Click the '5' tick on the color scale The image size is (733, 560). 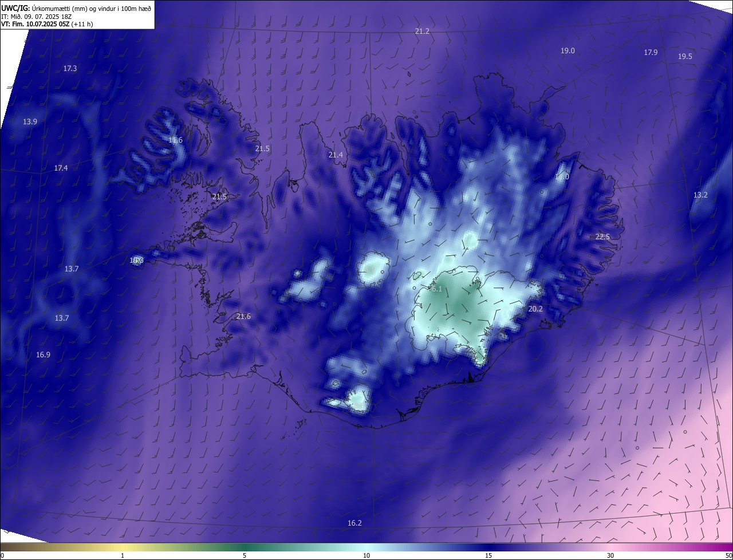coord(245,555)
